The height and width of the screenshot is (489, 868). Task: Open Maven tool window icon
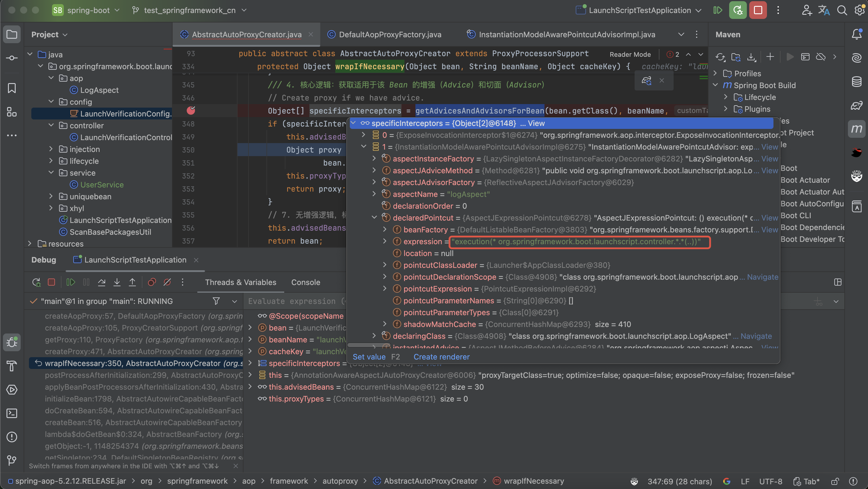856,129
